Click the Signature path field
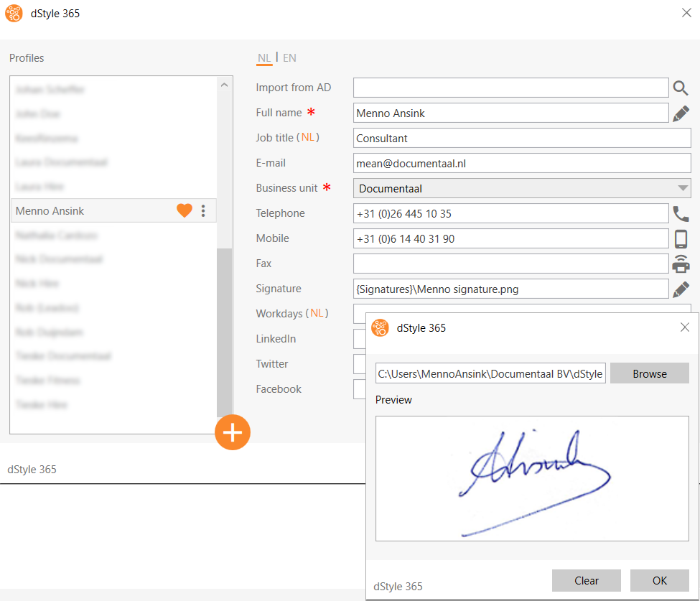 click(x=510, y=289)
